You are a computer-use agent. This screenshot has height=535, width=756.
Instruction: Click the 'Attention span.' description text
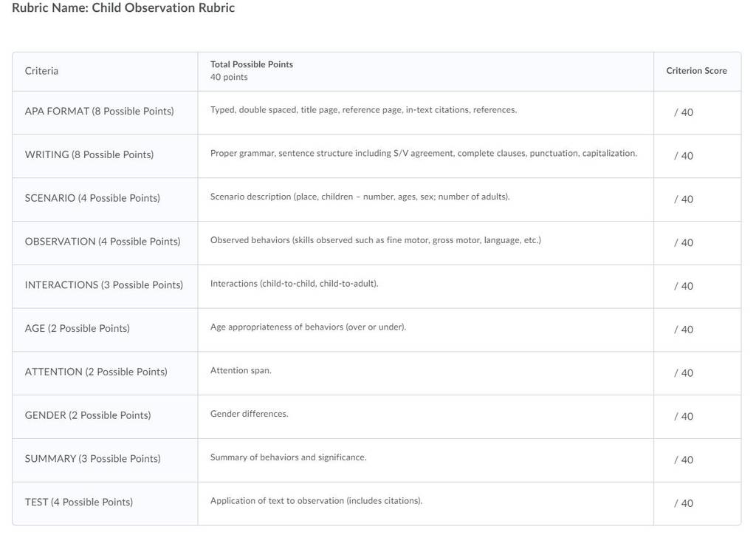click(x=241, y=370)
